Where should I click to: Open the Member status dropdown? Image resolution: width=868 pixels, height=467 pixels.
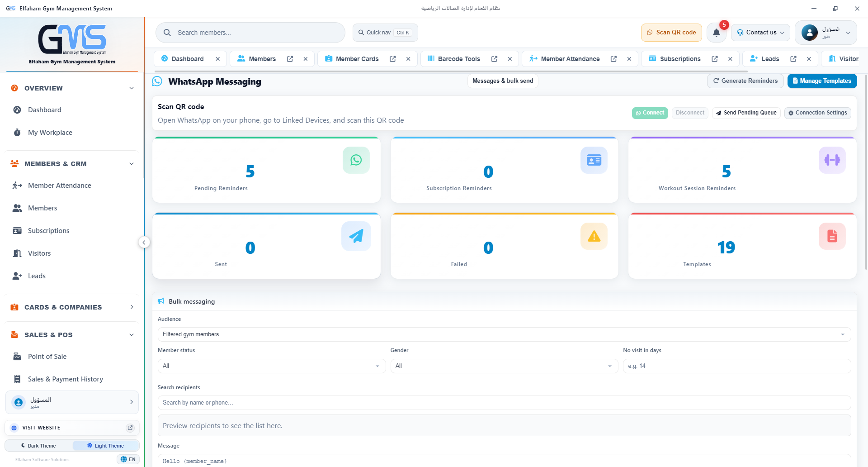271,366
